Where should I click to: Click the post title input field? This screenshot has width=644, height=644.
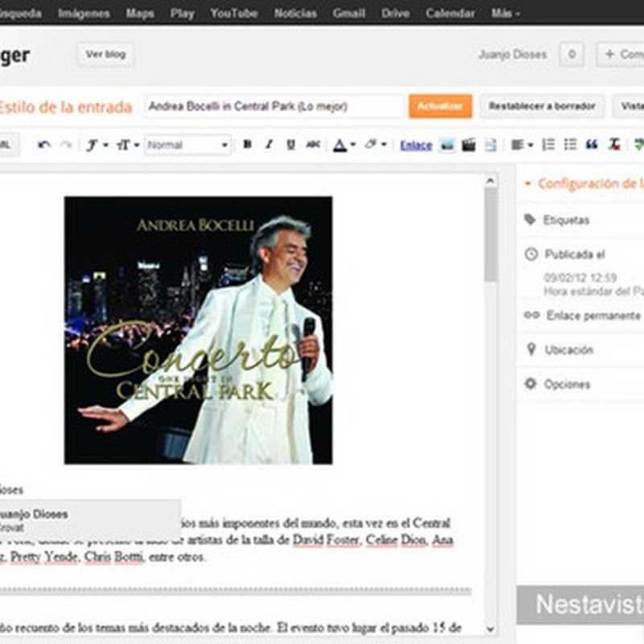[x=274, y=106]
